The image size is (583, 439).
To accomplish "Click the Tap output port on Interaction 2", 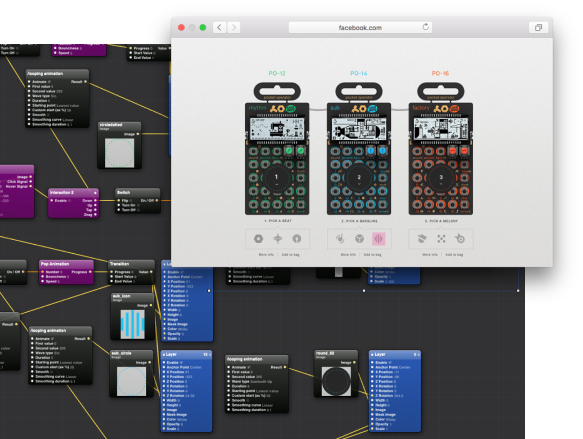I will [96, 210].
